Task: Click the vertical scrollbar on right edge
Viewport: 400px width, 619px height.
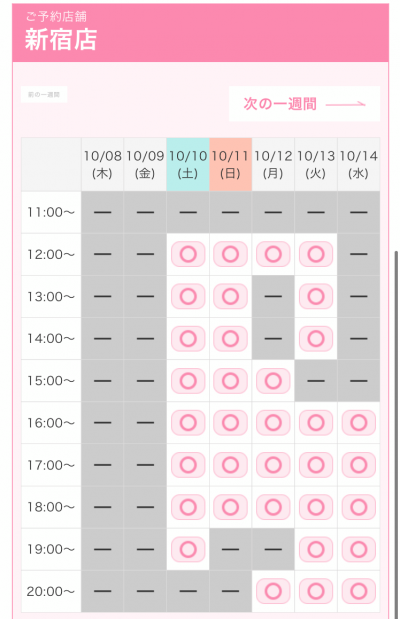Action: [x=396, y=434]
